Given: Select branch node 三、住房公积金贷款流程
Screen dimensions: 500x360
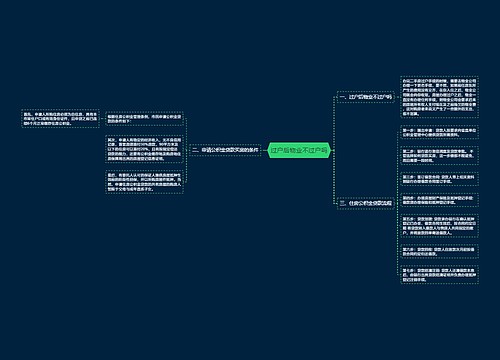Looking at the screenshot, I should click(x=366, y=203).
